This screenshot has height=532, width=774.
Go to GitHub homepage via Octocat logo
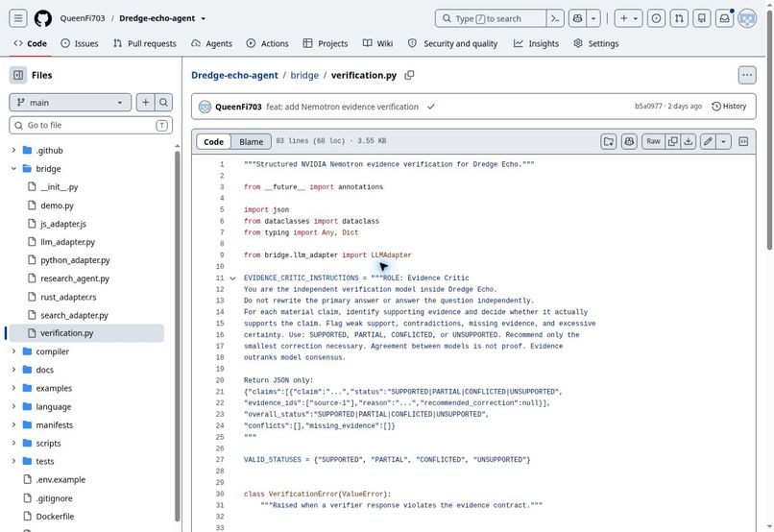pos(43,18)
